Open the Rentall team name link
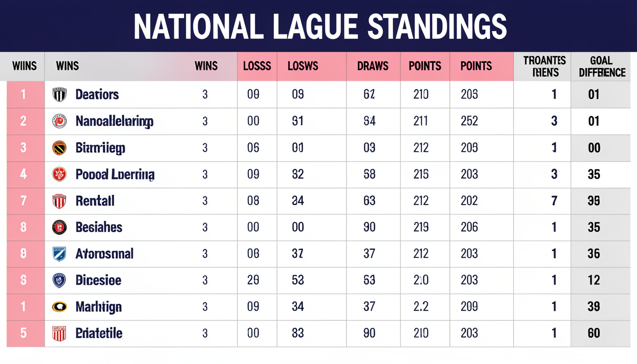This screenshot has width=637, height=364. coord(95,201)
